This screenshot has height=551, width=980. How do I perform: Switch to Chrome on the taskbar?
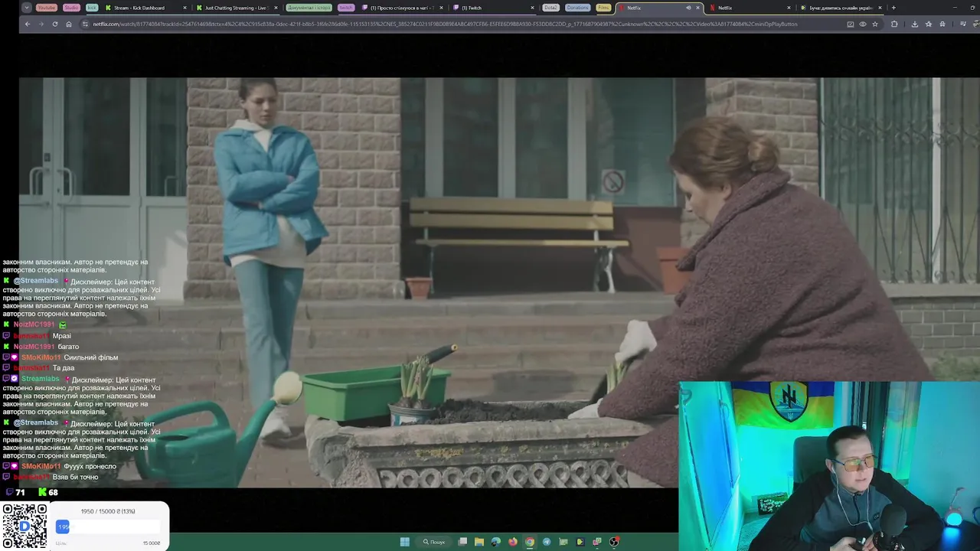(530, 542)
